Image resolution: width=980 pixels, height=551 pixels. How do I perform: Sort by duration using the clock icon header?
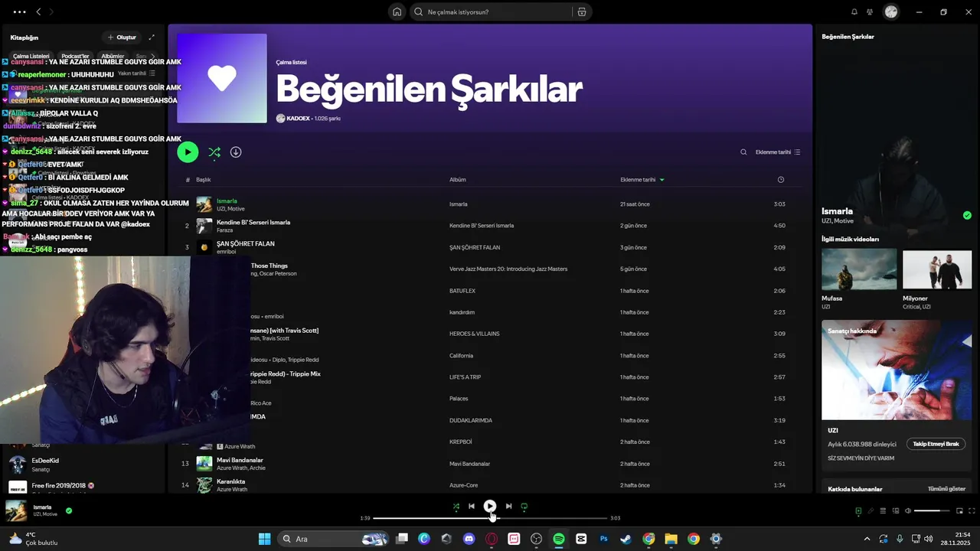coord(780,180)
